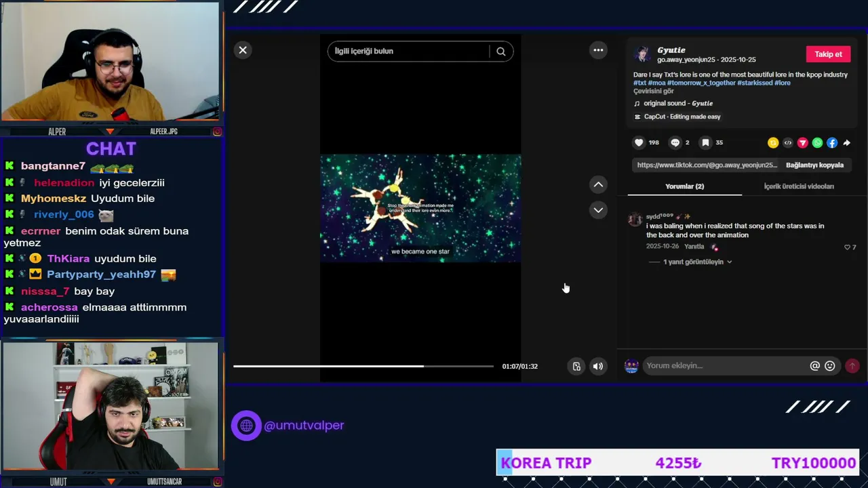Open the three-dot more options menu

(598, 50)
